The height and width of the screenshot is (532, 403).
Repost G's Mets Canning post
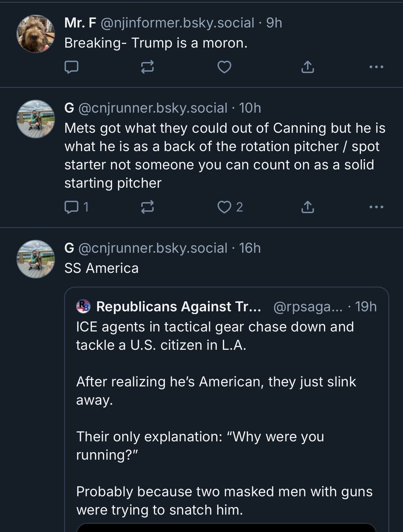coord(148,207)
